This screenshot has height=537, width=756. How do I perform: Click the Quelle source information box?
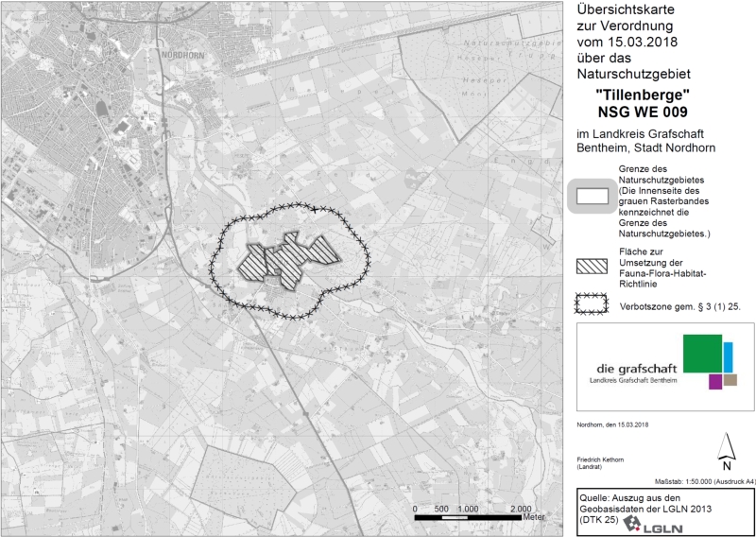[664, 511]
